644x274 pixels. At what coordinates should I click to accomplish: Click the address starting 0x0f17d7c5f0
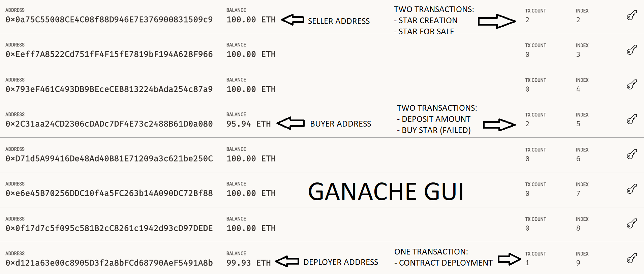click(109, 228)
